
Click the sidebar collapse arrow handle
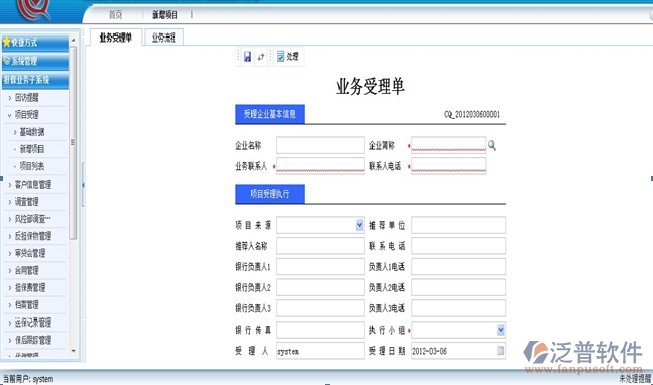(83, 185)
